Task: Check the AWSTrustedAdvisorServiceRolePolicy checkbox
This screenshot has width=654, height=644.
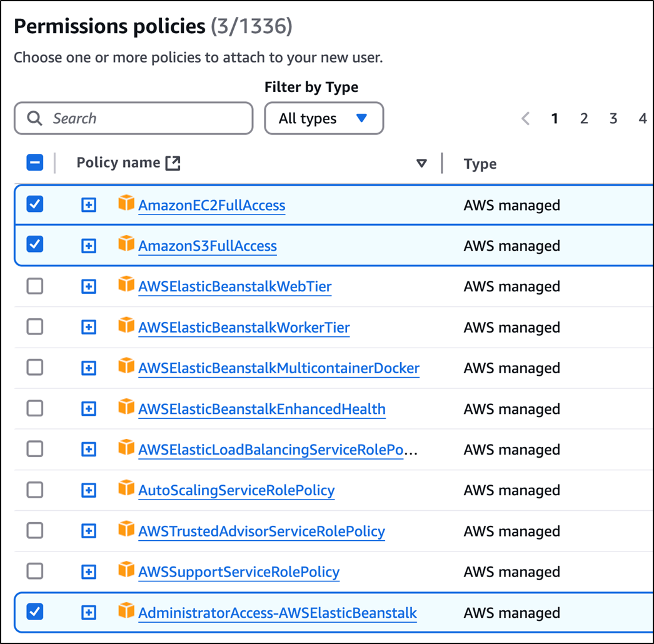Action: [34, 531]
